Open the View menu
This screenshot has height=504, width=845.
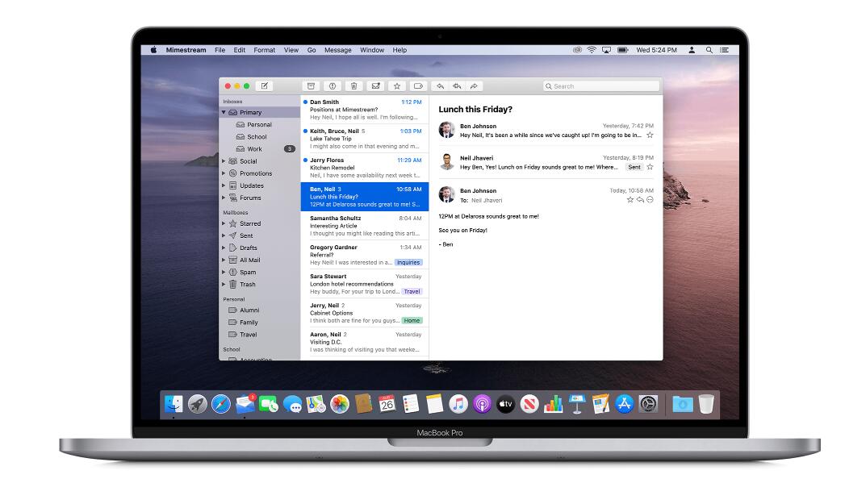pyautogui.click(x=291, y=50)
